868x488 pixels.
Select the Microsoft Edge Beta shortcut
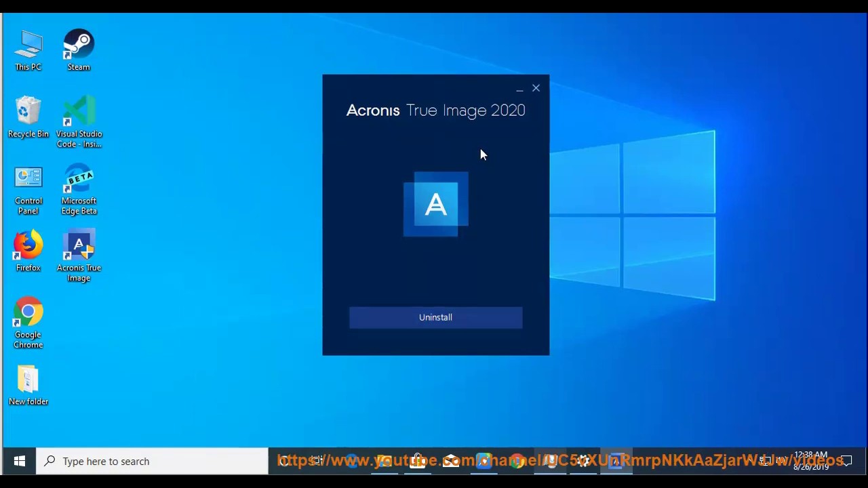click(79, 189)
